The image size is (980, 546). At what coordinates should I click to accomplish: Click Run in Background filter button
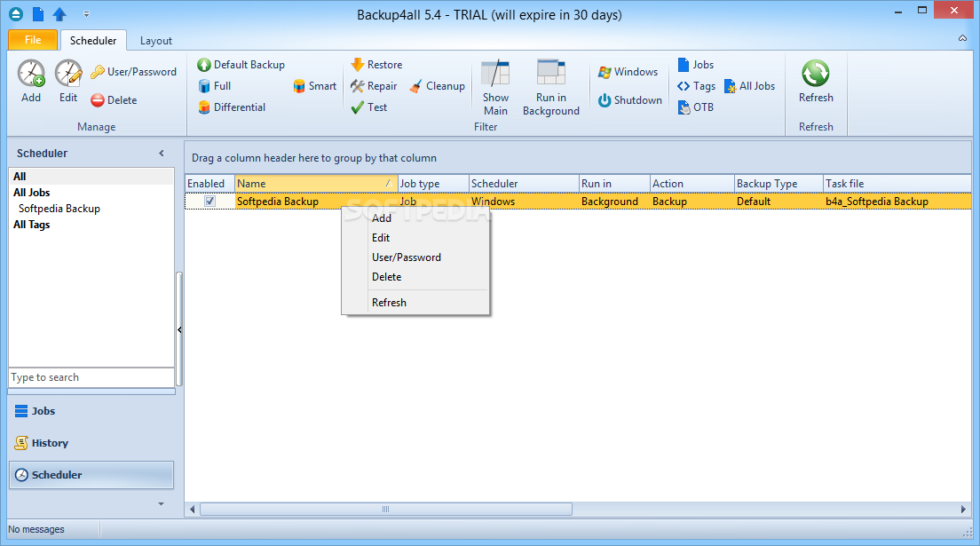tap(550, 88)
